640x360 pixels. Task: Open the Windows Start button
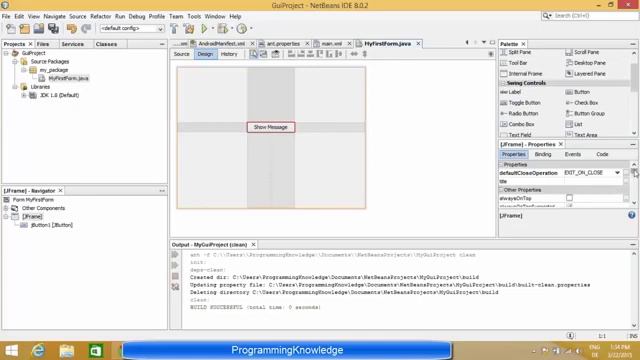click(x=12, y=351)
